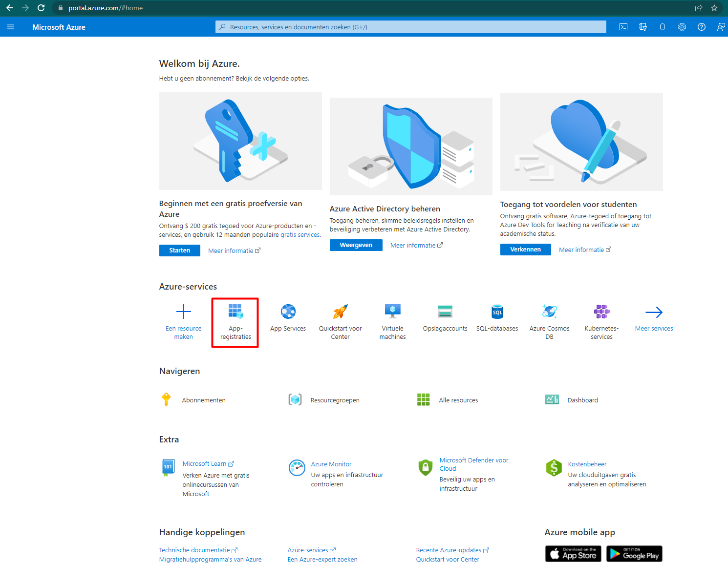Viewport: 728px width, 585px height.
Task: Open Quickstart voor Center link in footer
Action: [448, 560]
